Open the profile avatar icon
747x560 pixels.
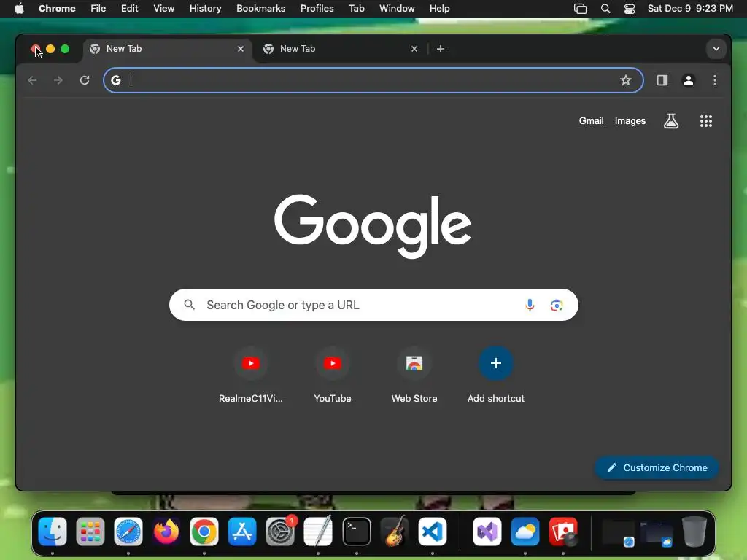click(x=689, y=80)
